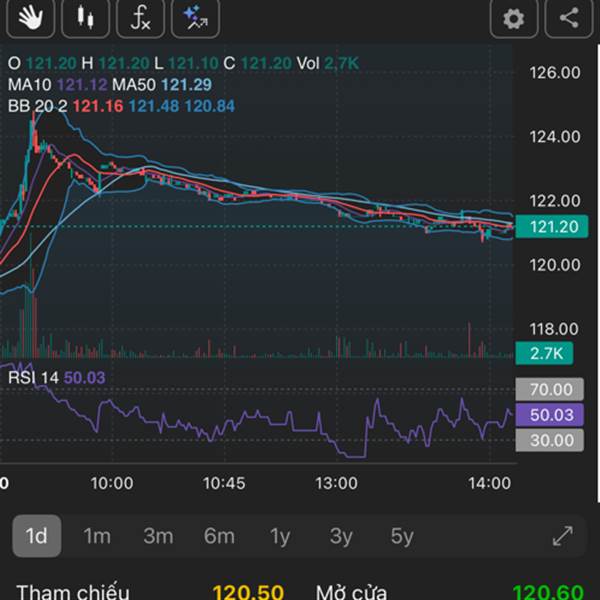
Task: Click the Bollinger middle band value 121.16
Action: click(98, 106)
